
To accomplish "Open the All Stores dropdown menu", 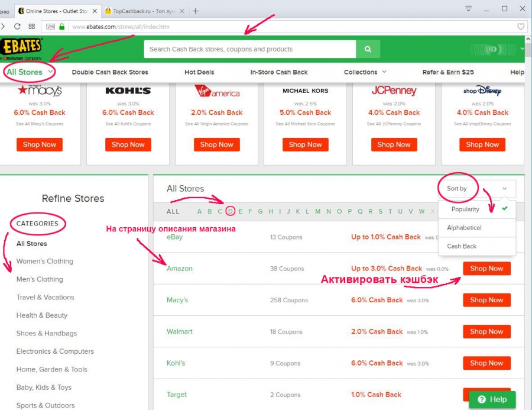I will click(x=30, y=72).
